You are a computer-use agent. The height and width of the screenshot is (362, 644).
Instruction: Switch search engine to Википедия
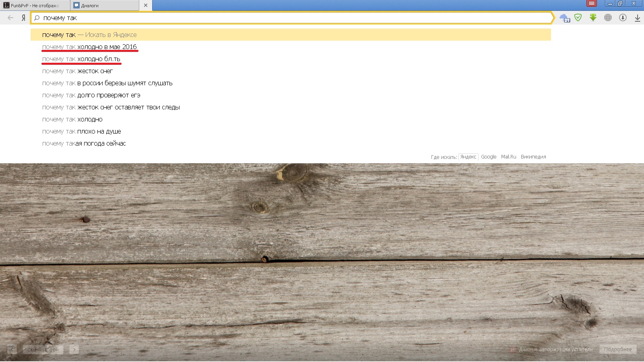point(533,157)
